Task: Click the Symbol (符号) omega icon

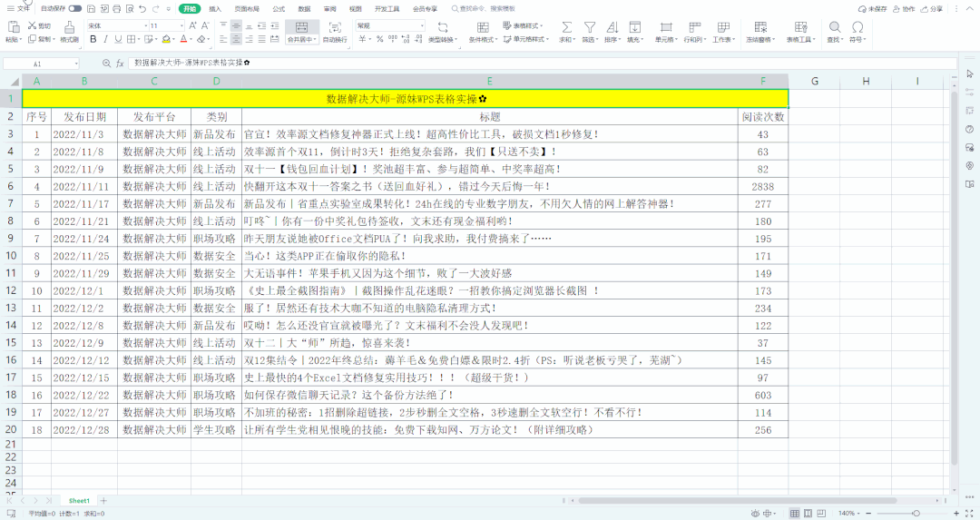Action: [857, 27]
